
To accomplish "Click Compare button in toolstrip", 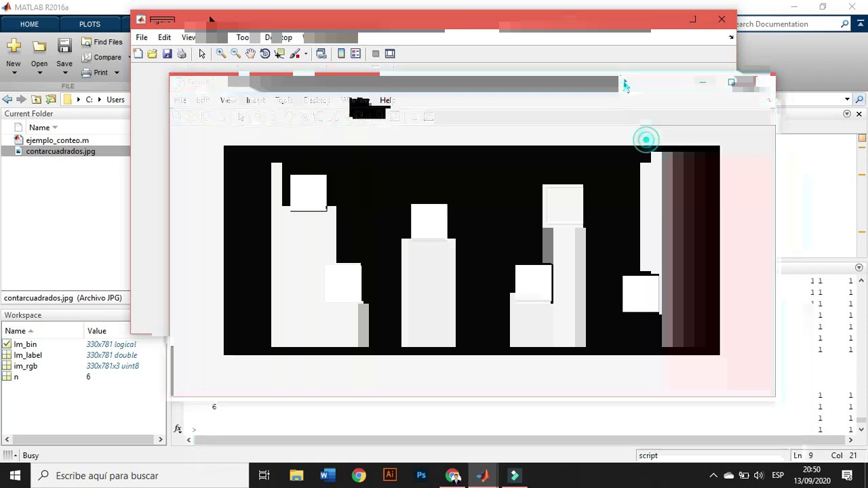I will click(x=102, y=58).
